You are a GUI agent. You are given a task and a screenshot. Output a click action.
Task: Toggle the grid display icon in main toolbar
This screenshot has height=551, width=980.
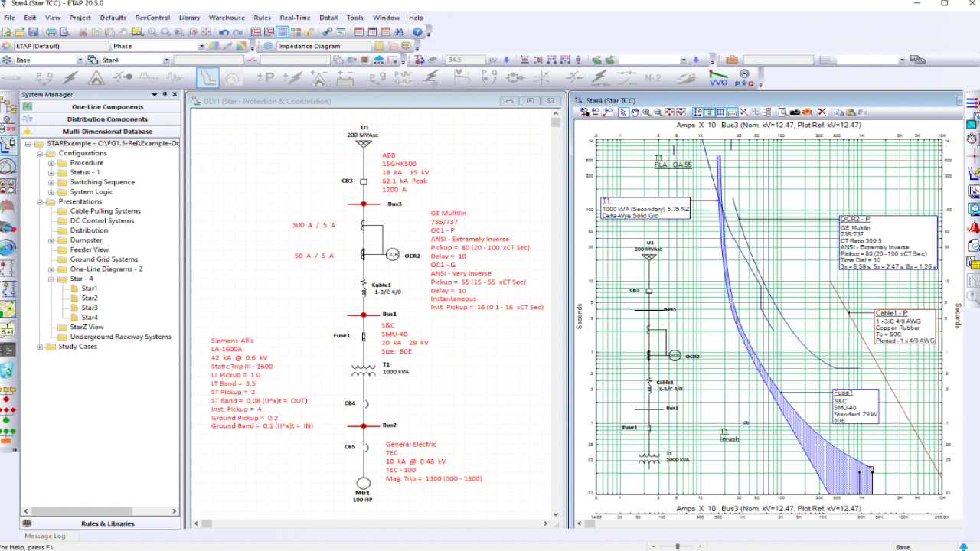point(283,32)
